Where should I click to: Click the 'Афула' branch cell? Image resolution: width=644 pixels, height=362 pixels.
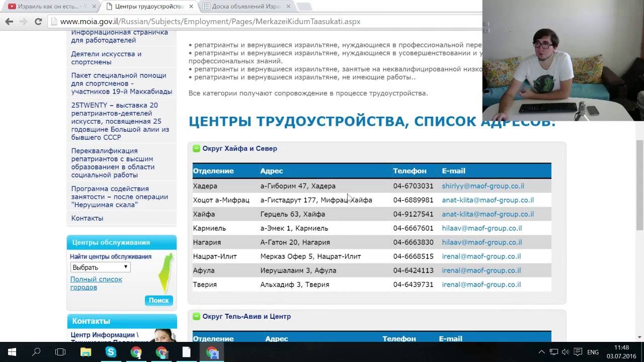coord(204,270)
